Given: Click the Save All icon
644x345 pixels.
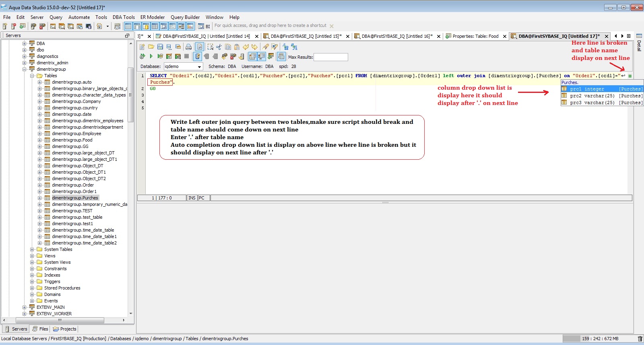Looking at the screenshot, I should tap(178, 47).
